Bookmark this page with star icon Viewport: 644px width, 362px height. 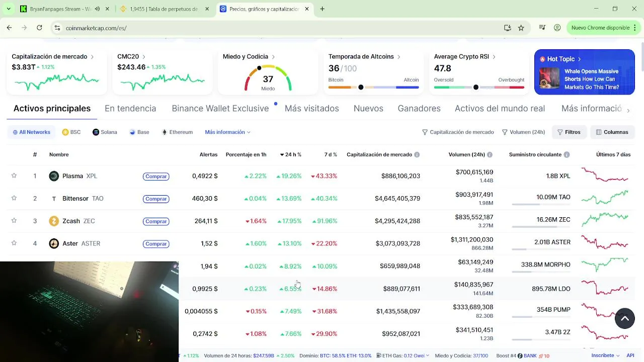coord(521,28)
